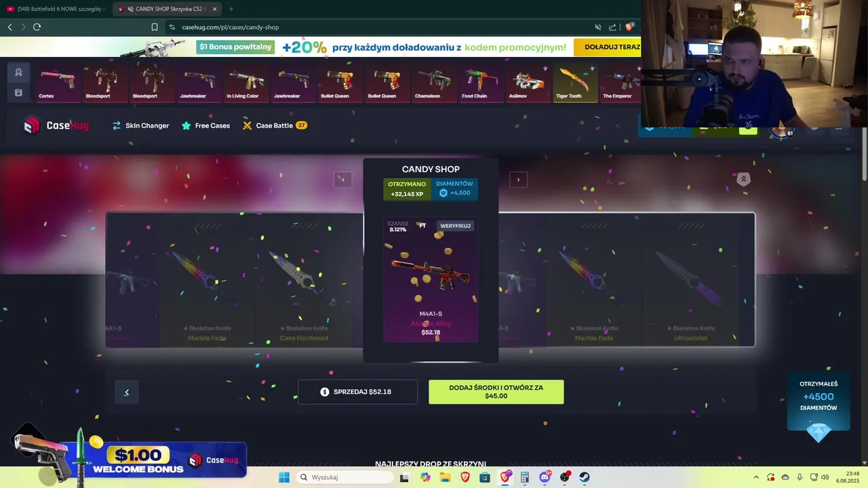Open the Free Cases page
The height and width of the screenshot is (488, 868).
click(x=205, y=125)
